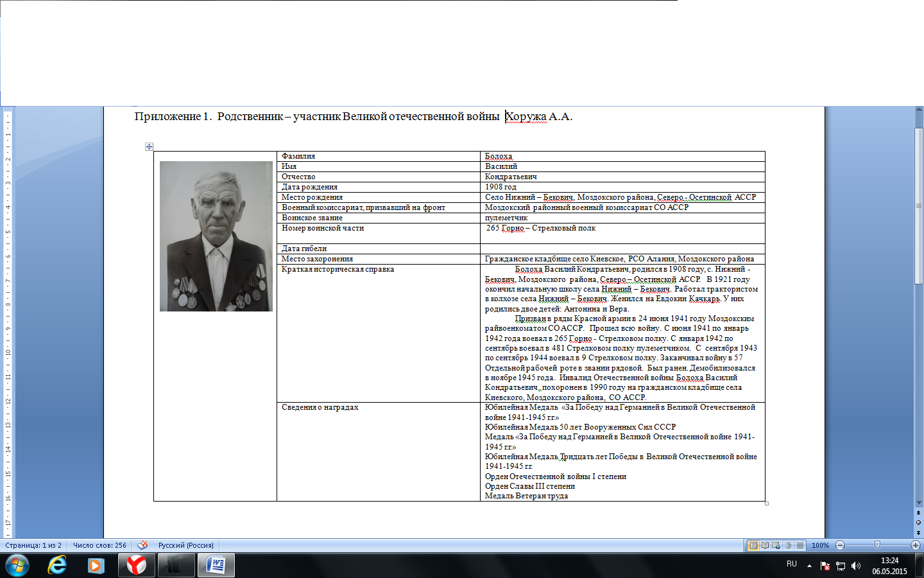Screen dimensions: 924x578
Task: Click the veteran's photo in table
Action: (x=216, y=236)
